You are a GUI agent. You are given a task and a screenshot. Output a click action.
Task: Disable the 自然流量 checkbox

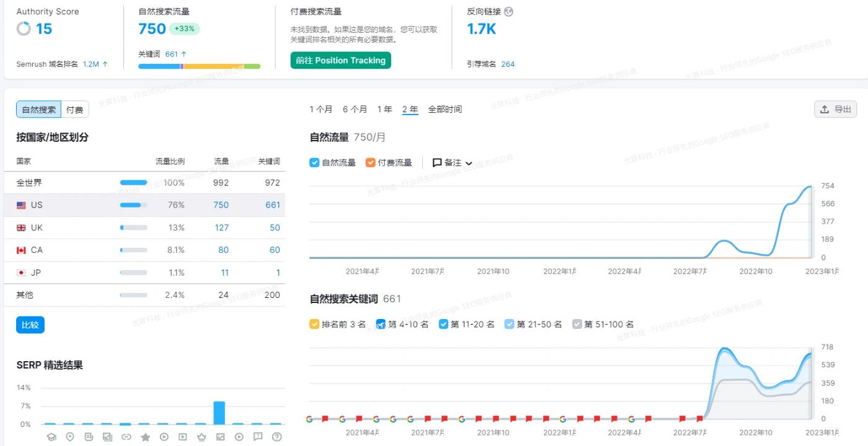coord(314,163)
